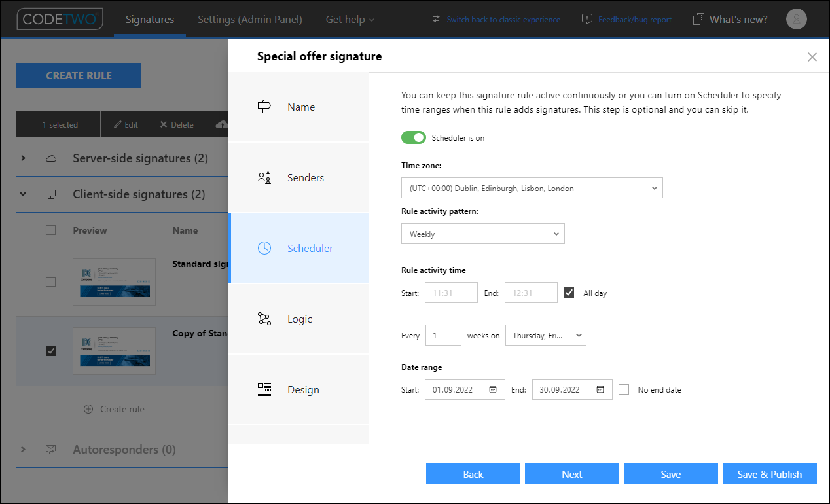Click the Save button
This screenshot has height=504, width=830.
tap(671, 474)
